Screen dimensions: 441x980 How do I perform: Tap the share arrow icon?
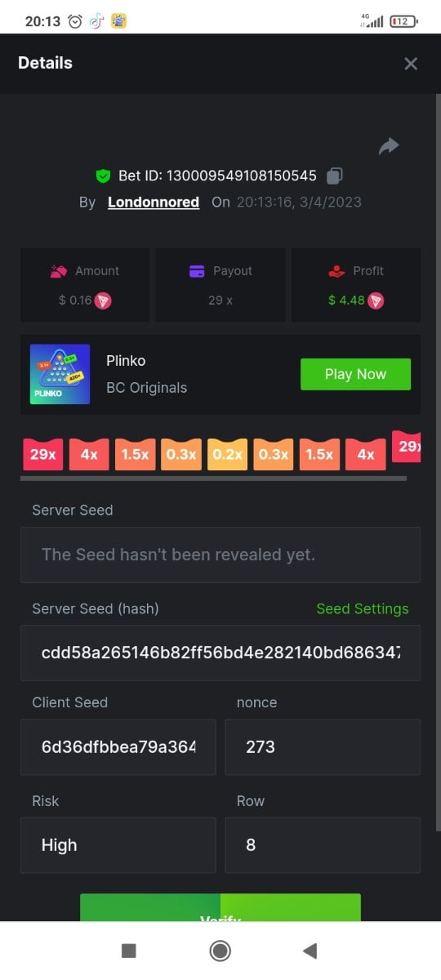pyautogui.click(x=389, y=146)
